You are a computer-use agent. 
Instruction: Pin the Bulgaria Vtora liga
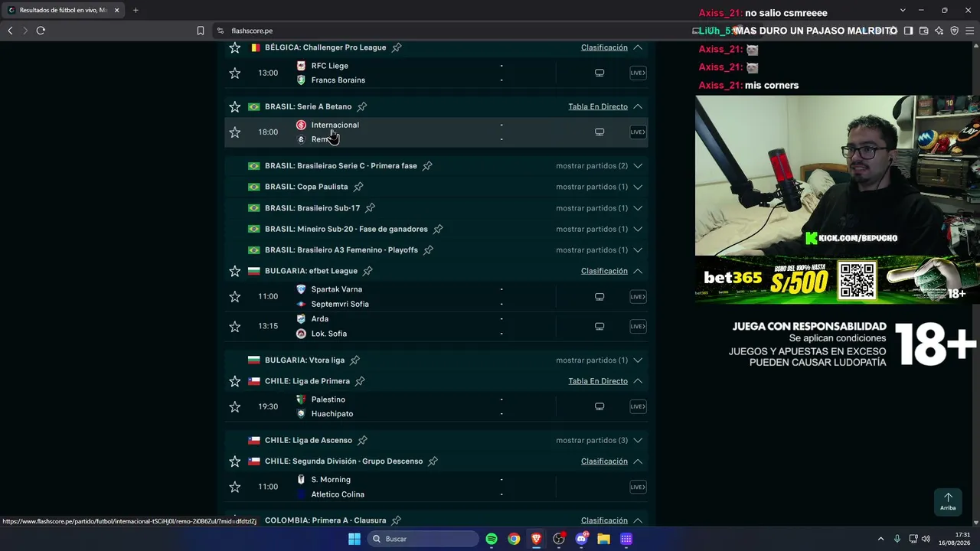pyautogui.click(x=355, y=360)
